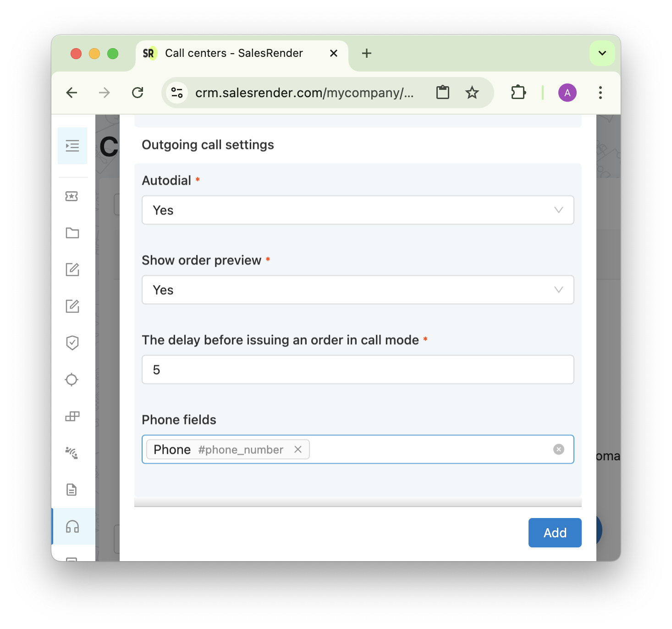Click the browser address bar URL
672x629 pixels.
click(304, 93)
